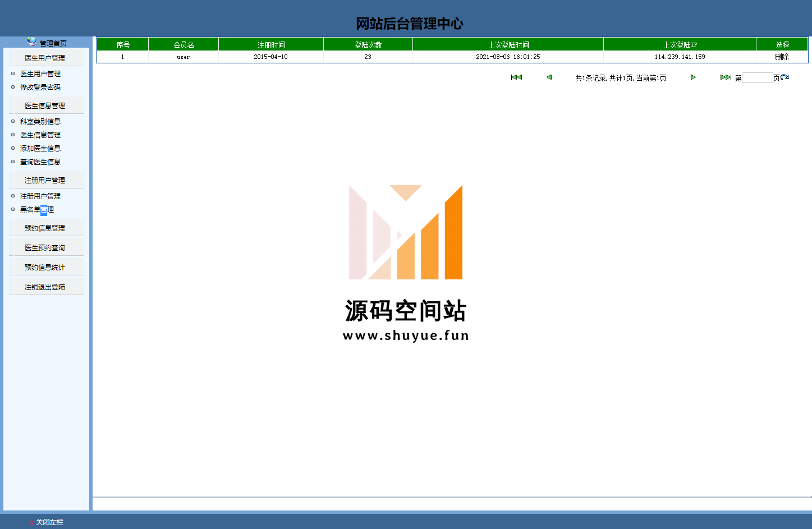The height and width of the screenshot is (529, 812).
Task: Select the registration date 2015-04-10
Action: [x=270, y=57]
